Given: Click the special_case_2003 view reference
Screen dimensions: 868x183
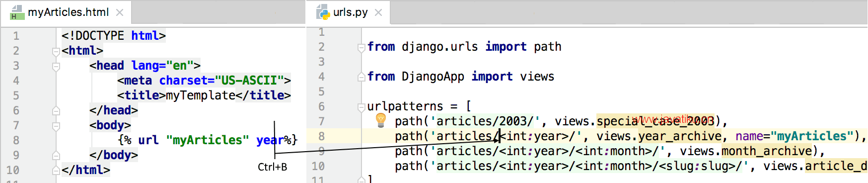Looking at the screenshot, I should click(x=655, y=121).
